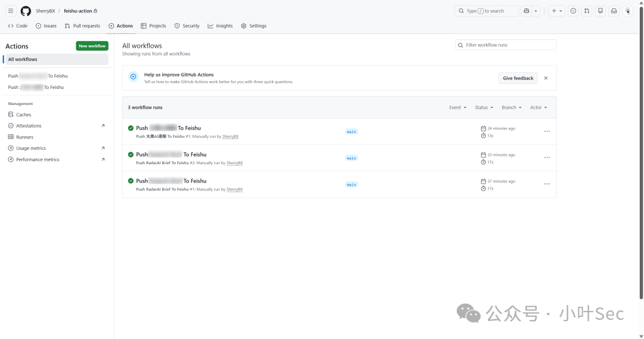Switch to the Issues tab
Viewport: 644px width, 339px height.
pos(46,26)
